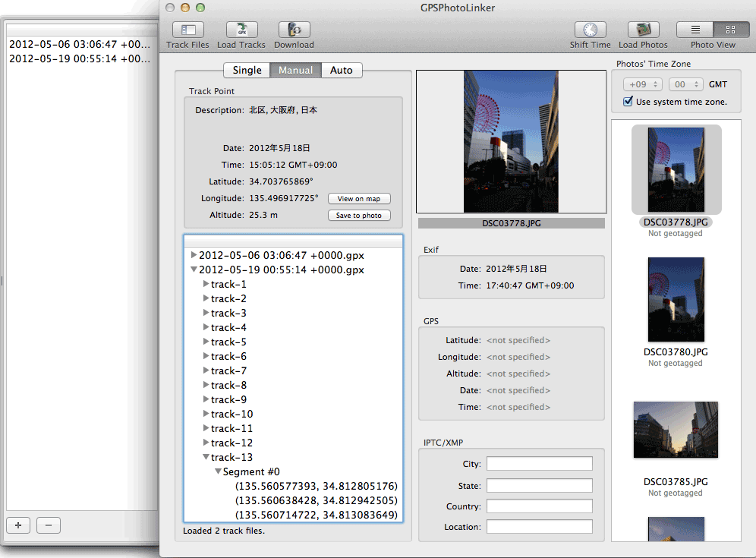This screenshot has height=558, width=756.
Task: Click the Download from GPS icon
Action: (294, 30)
